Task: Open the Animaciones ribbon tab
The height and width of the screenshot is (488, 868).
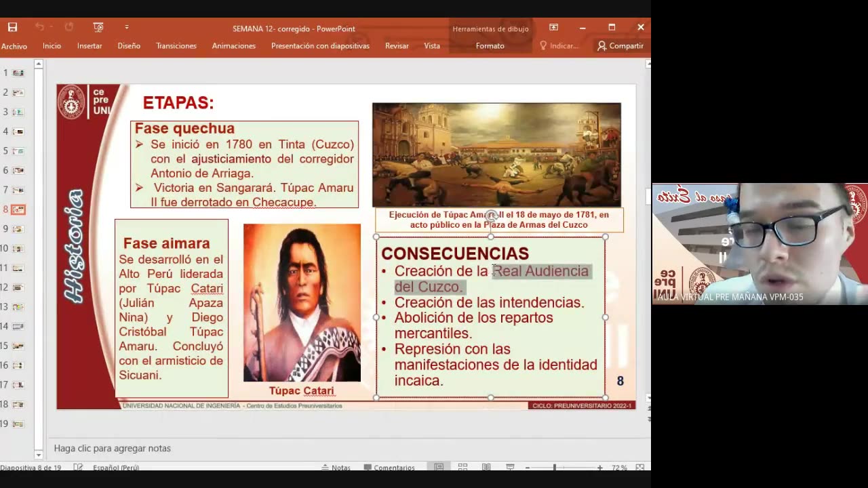Action: (x=234, y=46)
